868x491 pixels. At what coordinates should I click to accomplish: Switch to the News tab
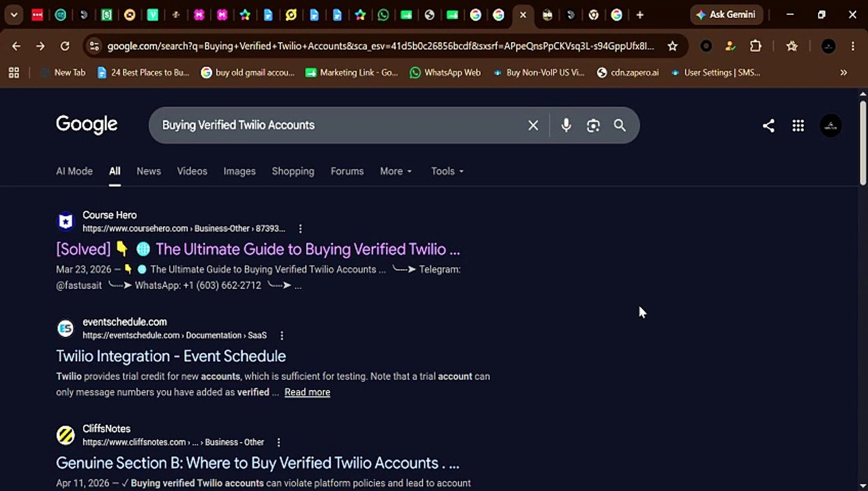(x=149, y=171)
